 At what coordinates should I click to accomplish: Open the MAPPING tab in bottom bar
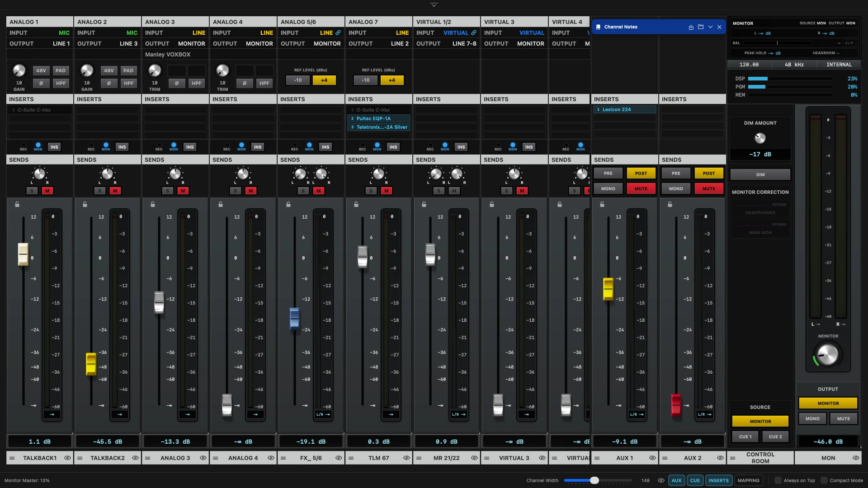coord(749,480)
